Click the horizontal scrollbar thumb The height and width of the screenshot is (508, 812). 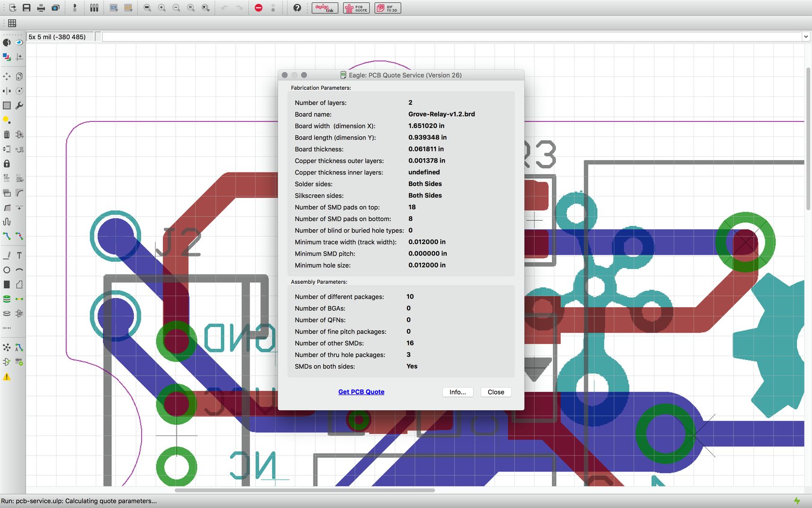tap(304, 491)
